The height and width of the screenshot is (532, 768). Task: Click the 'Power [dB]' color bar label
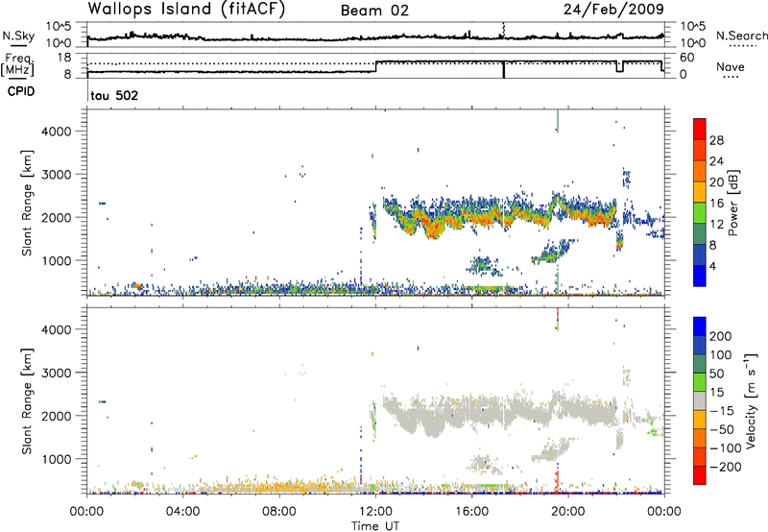pos(732,203)
